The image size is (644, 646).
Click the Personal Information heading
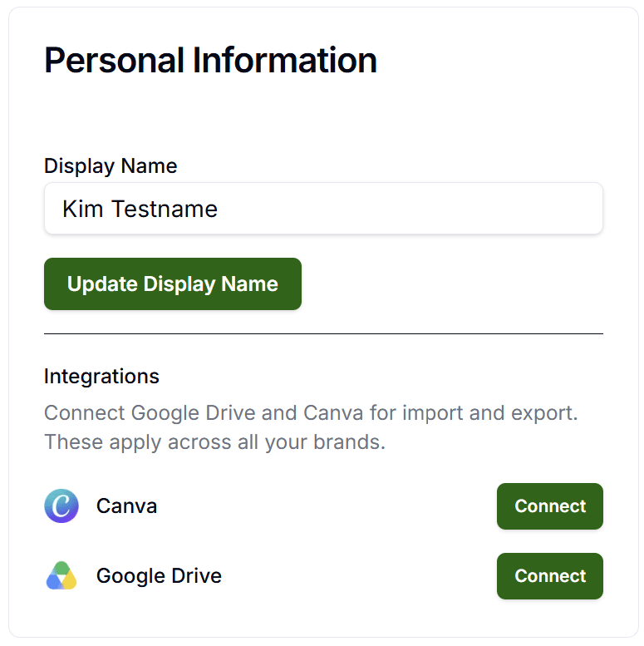pos(210,61)
